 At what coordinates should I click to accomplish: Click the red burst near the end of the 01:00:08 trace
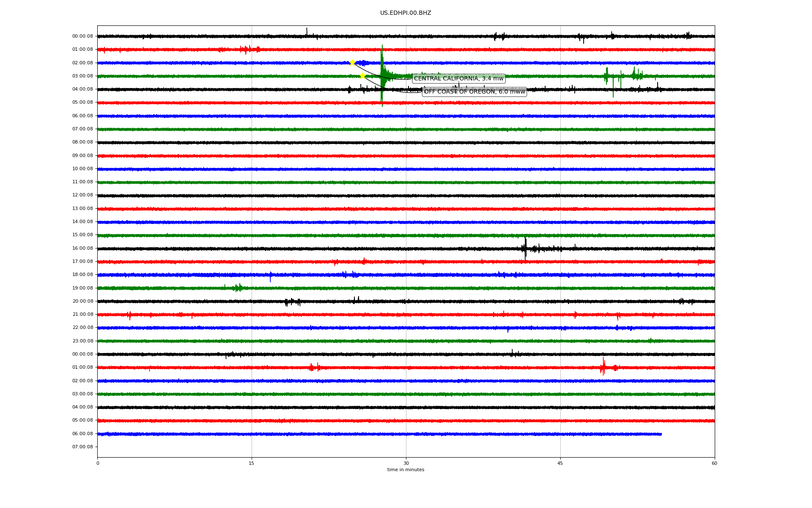pyautogui.click(x=603, y=367)
